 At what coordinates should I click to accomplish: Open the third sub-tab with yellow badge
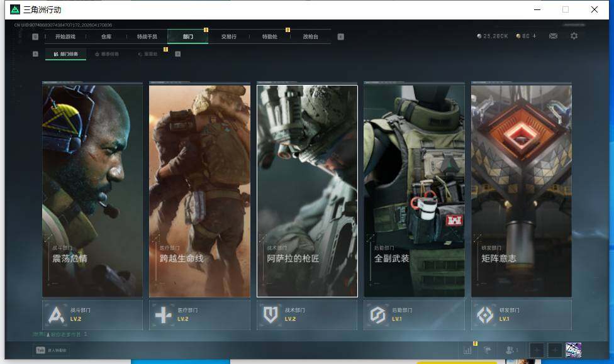coord(148,54)
